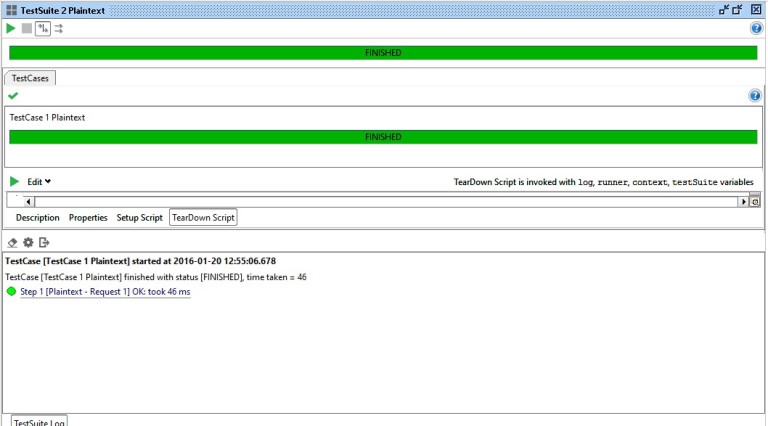Viewport: 768px width, 426px height.
Task: Toggle parallel test case run mode
Action: click(59, 28)
